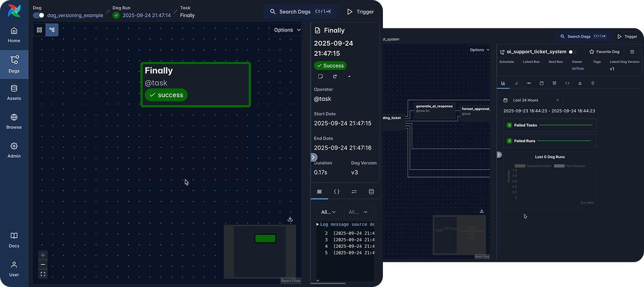
Task: Open the Docs page in sidebar
Action: (14, 239)
